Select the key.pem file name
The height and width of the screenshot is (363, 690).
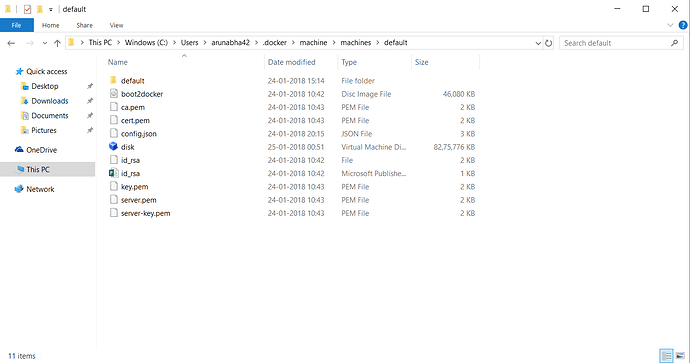click(134, 187)
